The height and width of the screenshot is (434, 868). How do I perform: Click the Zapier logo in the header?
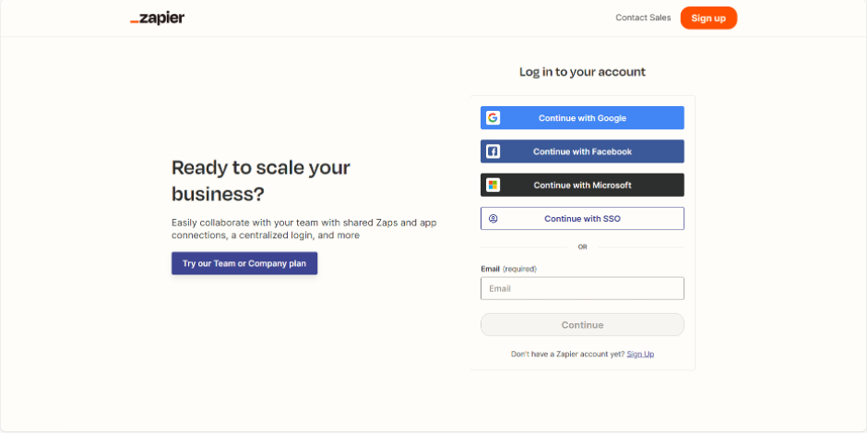pos(157,18)
